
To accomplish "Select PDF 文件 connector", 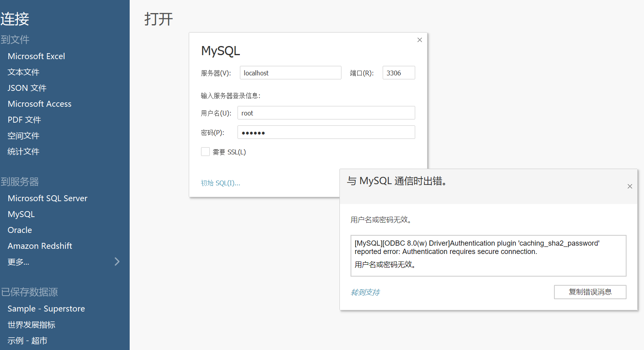I will point(24,120).
